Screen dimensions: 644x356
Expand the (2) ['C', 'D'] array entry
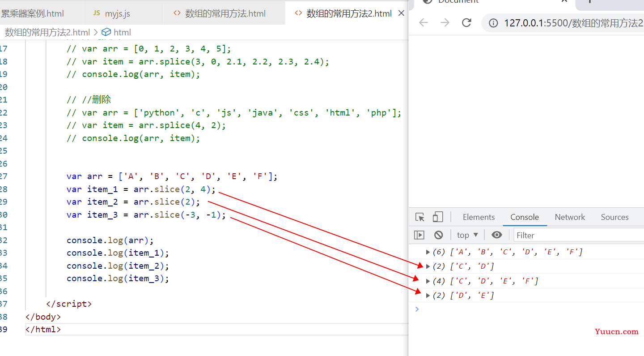click(x=428, y=266)
